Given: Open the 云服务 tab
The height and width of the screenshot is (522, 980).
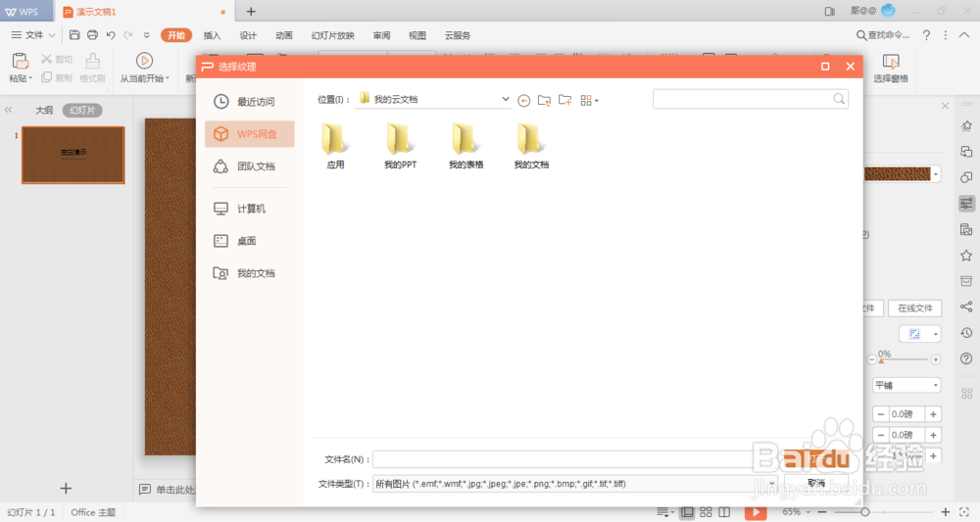Looking at the screenshot, I should (x=458, y=35).
